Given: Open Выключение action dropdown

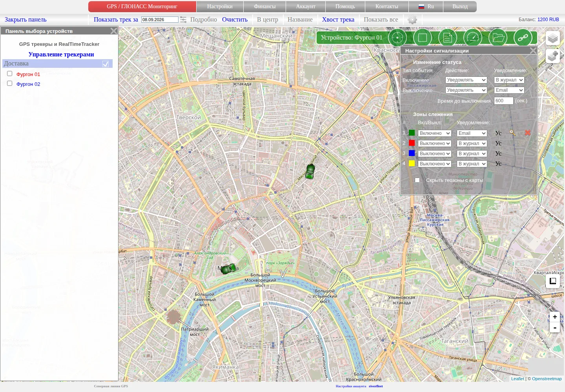Looking at the screenshot, I should pos(466,90).
